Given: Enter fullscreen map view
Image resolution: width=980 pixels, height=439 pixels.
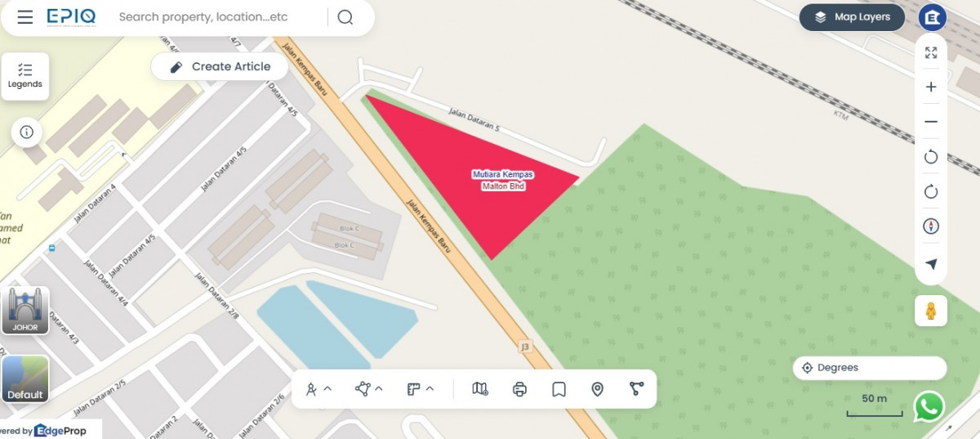Looking at the screenshot, I should [x=931, y=52].
